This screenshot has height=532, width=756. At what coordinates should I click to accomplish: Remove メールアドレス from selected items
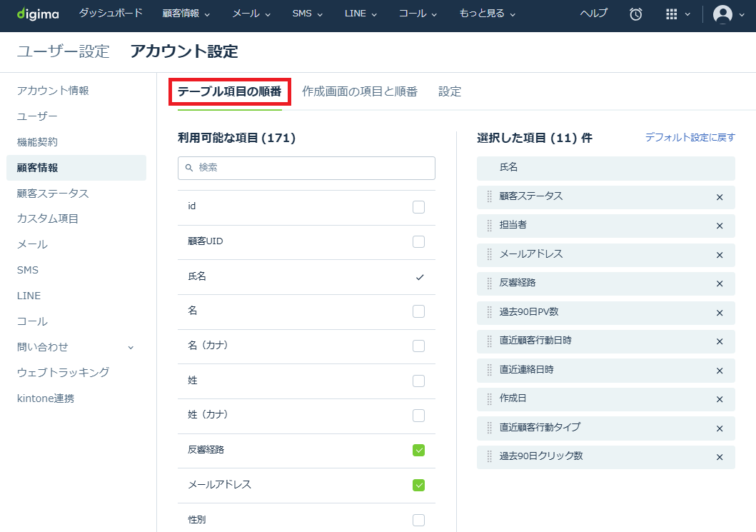click(720, 255)
